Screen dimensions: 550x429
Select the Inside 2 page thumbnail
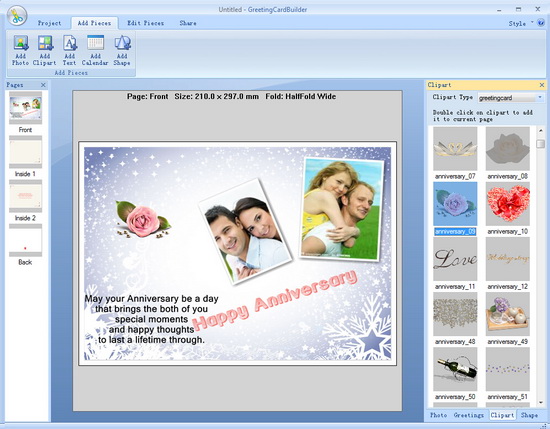pyautogui.click(x=25, y=196)
